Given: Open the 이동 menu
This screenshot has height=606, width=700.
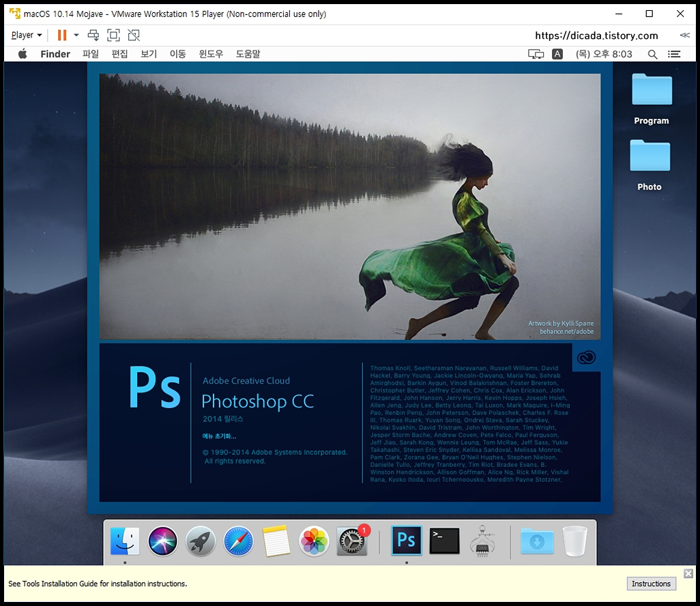Looking at the screenshot, I should click(177, 54).
